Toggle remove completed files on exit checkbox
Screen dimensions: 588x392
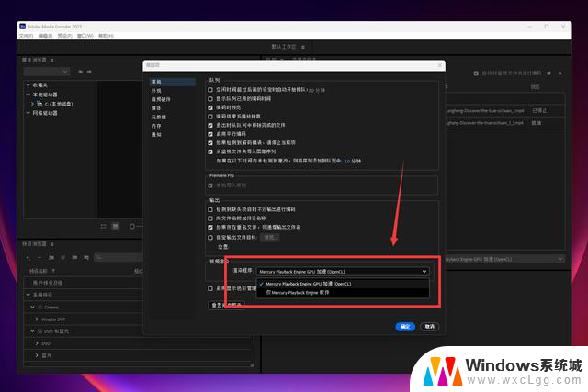[210, 125]
